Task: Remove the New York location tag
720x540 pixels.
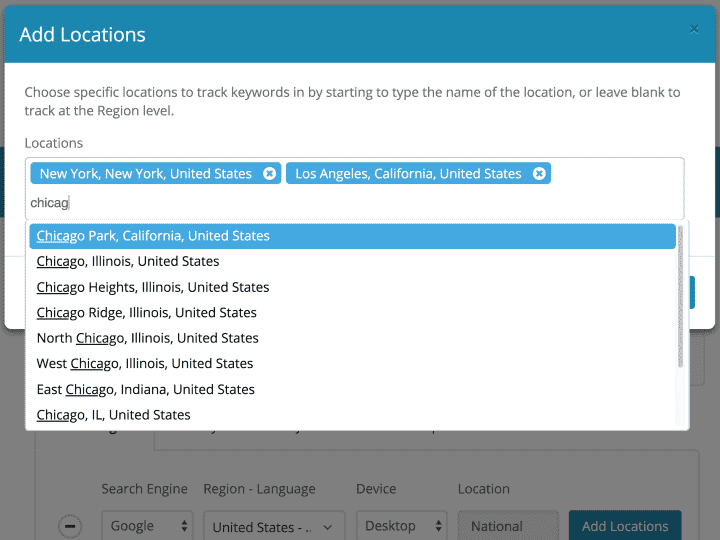Action: coord(269,174)
